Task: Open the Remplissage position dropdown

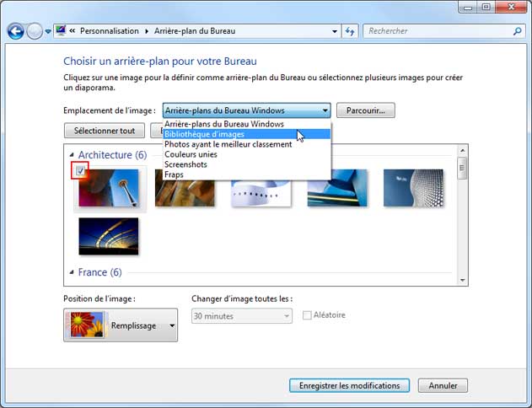Action: (121, 325)
